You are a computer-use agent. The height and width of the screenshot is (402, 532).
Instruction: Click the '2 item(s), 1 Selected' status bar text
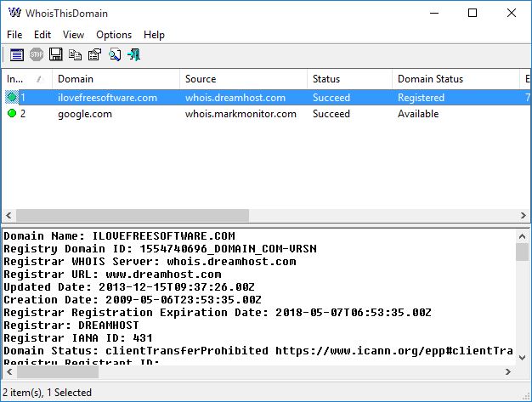(47, 393)
